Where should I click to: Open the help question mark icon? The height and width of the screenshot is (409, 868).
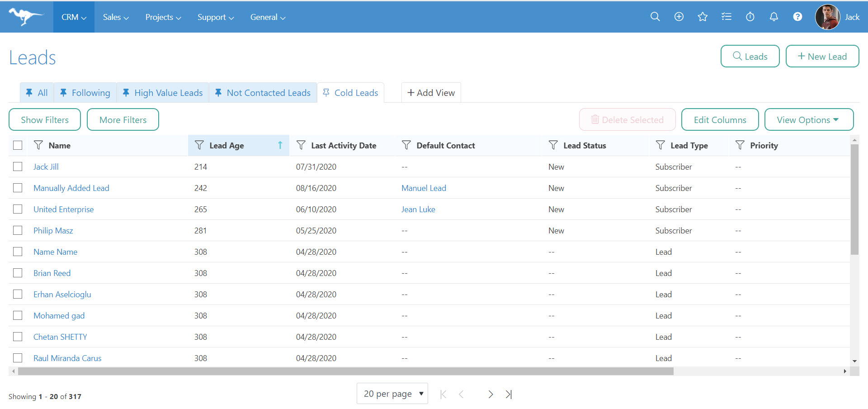pyautogui.click(x=798, y=17)
